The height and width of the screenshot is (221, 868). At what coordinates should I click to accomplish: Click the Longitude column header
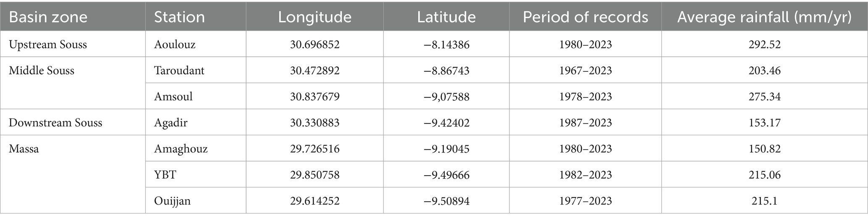(315, 17)
